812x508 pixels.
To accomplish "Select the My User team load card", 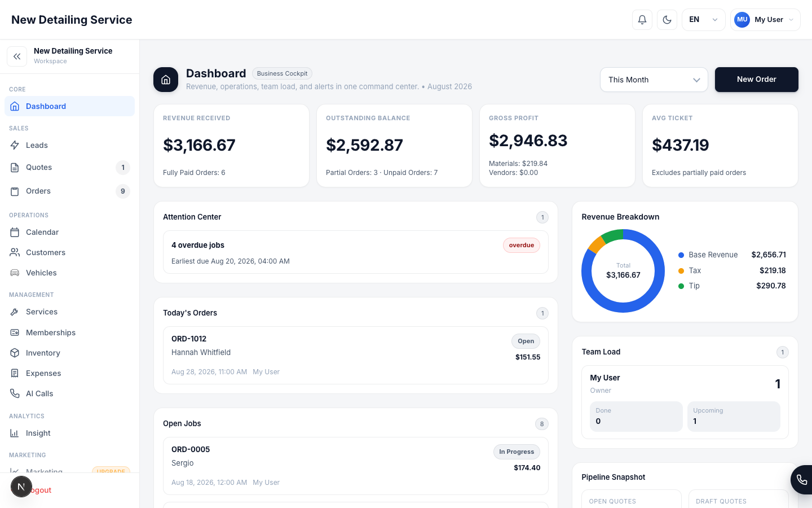I will pyautogui.click(x=685, y=402).
